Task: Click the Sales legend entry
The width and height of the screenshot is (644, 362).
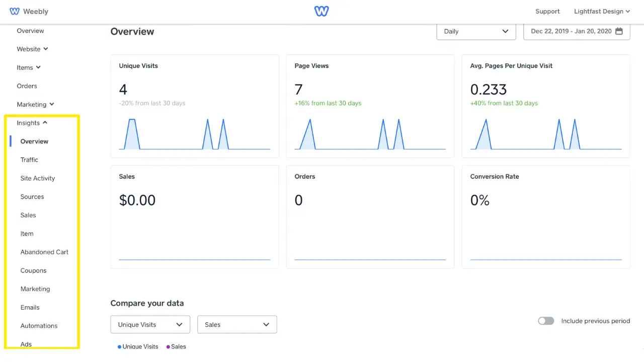Action: (x=176, y=346)
